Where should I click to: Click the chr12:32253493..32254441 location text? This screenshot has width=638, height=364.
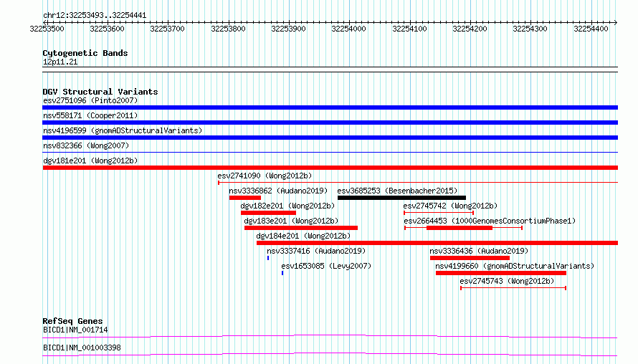pos(95,16)
